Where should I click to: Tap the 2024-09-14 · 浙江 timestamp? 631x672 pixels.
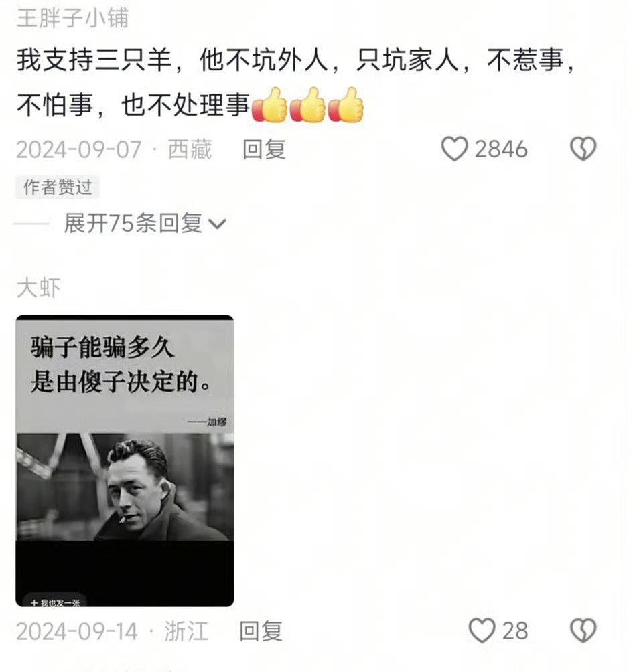click(113, 631)
